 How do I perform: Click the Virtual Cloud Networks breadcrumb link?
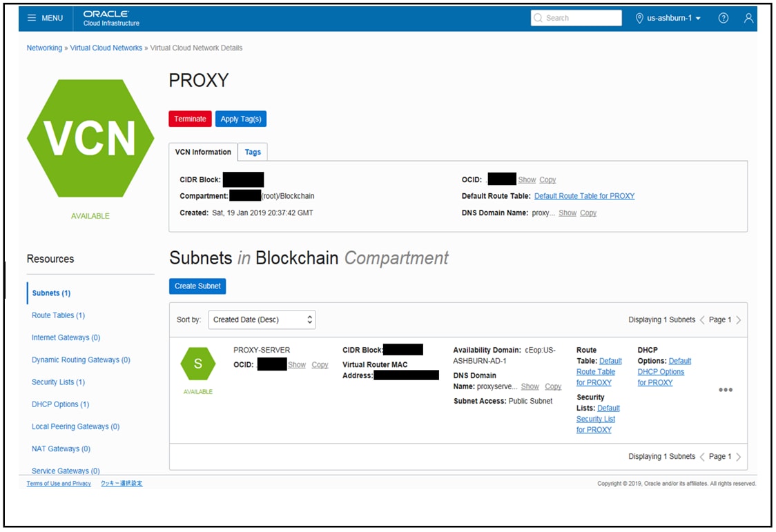pyautogui.click(x=106, y=48)
